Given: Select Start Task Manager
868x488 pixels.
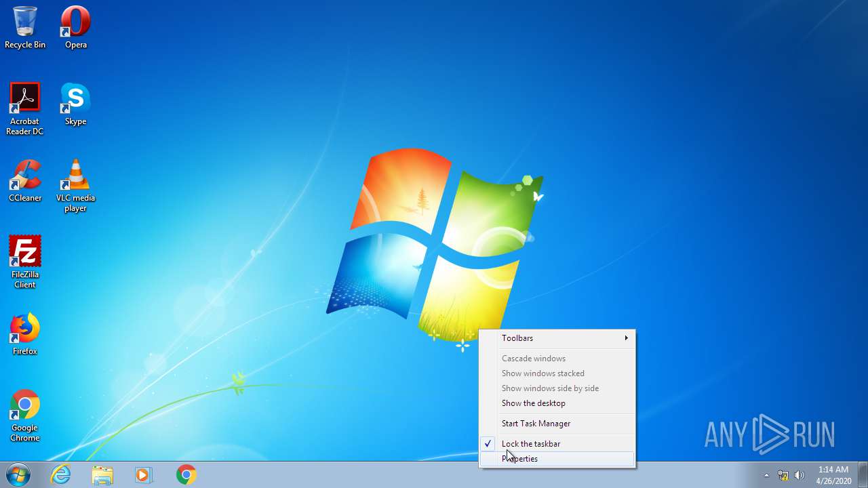Looking at the screenshot, I should point(557,424).
